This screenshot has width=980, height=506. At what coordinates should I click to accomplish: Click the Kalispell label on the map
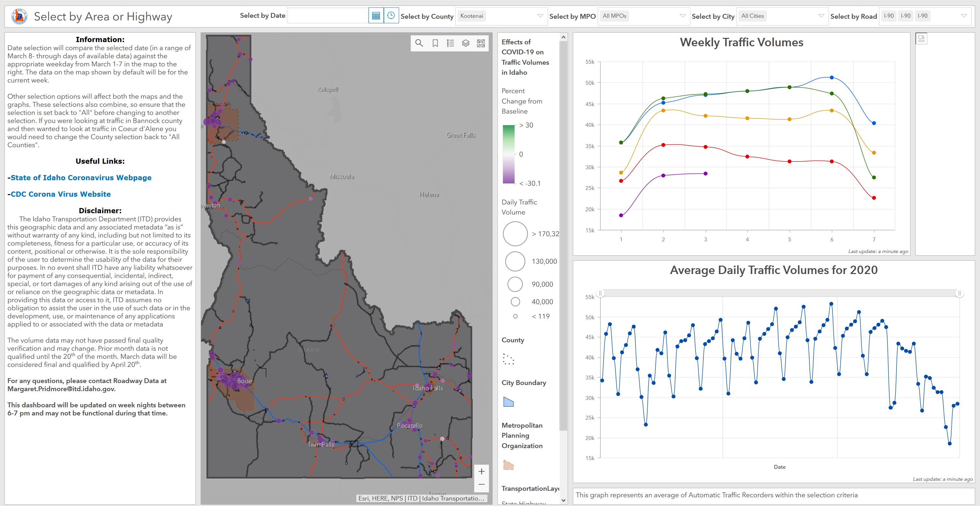(x=328, y=89)
